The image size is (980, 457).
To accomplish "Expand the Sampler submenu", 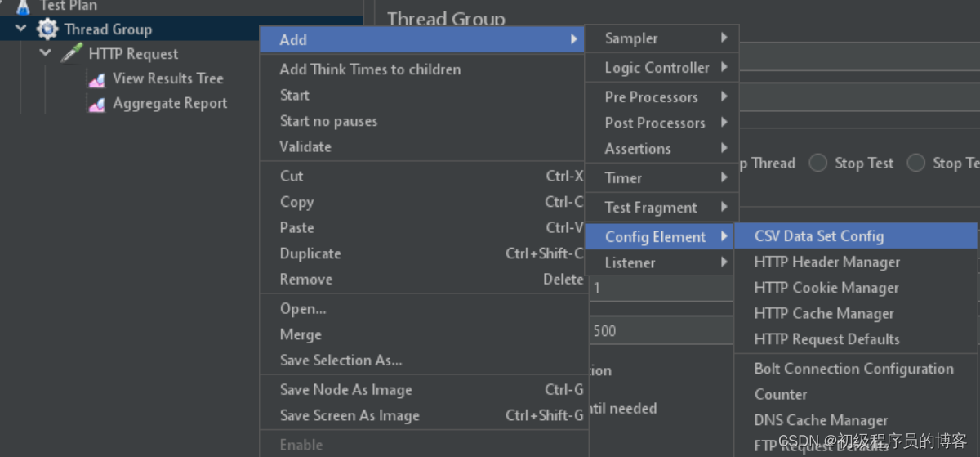I will (x=662, y=38).
